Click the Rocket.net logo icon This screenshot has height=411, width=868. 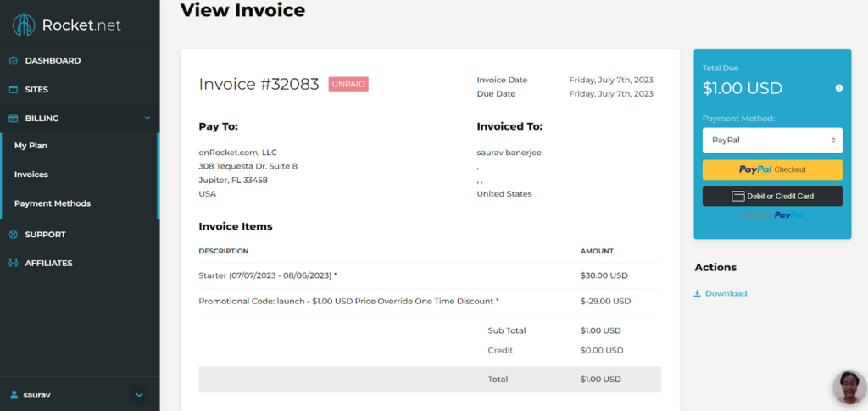coord(24,25)
